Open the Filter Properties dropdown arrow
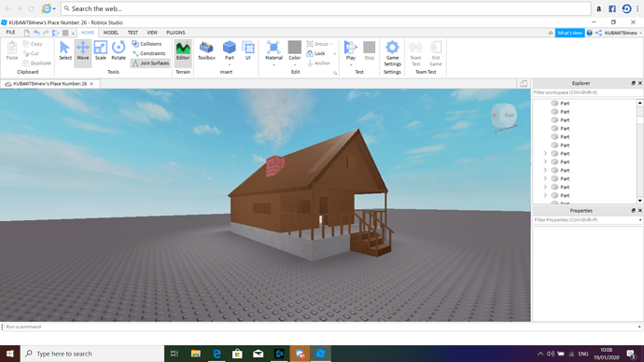644x362 pixels. point(640,220)
